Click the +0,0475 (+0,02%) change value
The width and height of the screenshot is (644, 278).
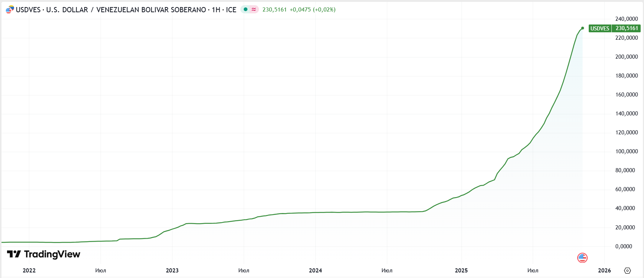pos(312,10)
